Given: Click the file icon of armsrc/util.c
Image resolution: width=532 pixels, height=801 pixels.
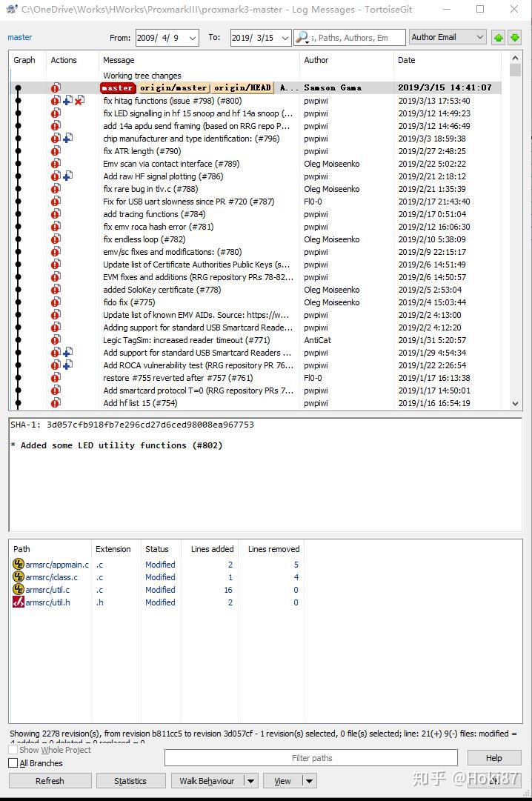Looking at the screenshot, I should tap(19, 590).
